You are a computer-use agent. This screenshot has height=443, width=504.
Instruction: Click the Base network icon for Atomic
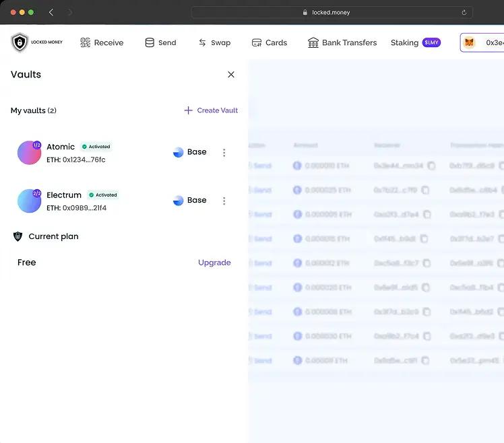[179, 152]
